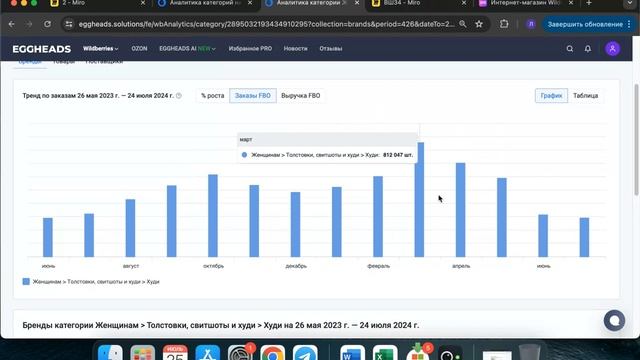
Task: Open Новости page
Action: click(296, 49)
